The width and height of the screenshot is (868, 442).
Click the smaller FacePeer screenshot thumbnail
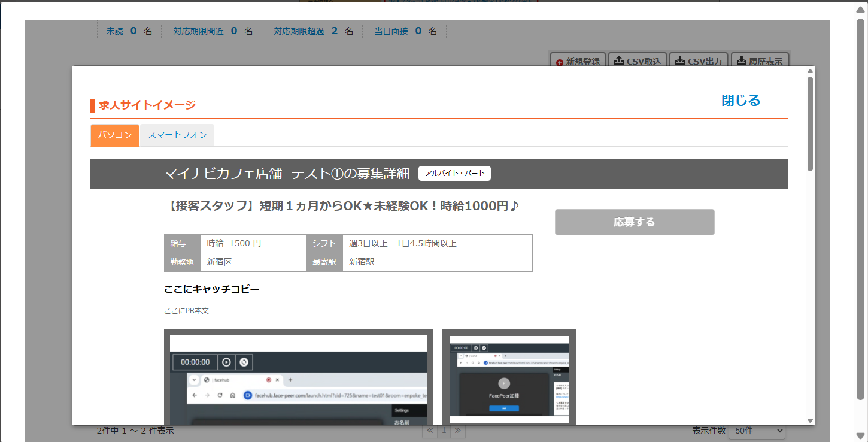click(509, 377)
